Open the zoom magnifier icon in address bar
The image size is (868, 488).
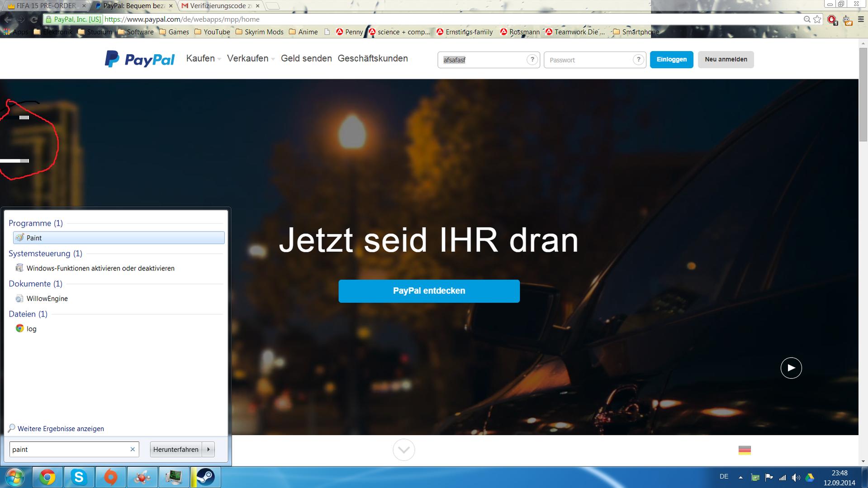tap(807, 19)
